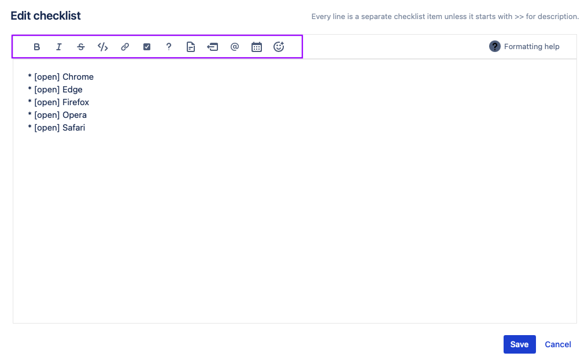The image size is (588, 364).
Task: Open the Formatting help panel
Action: (524, 46)
